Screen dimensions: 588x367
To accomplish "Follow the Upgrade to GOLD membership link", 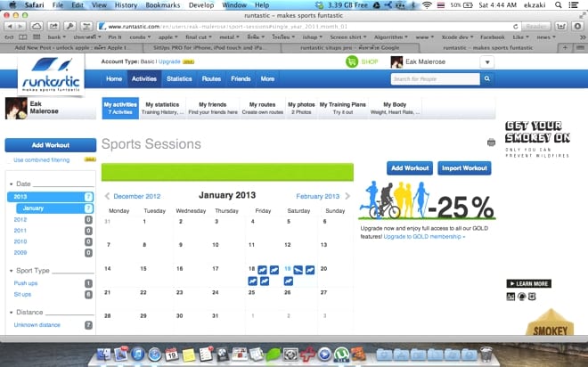I will [x=424, y=237].
